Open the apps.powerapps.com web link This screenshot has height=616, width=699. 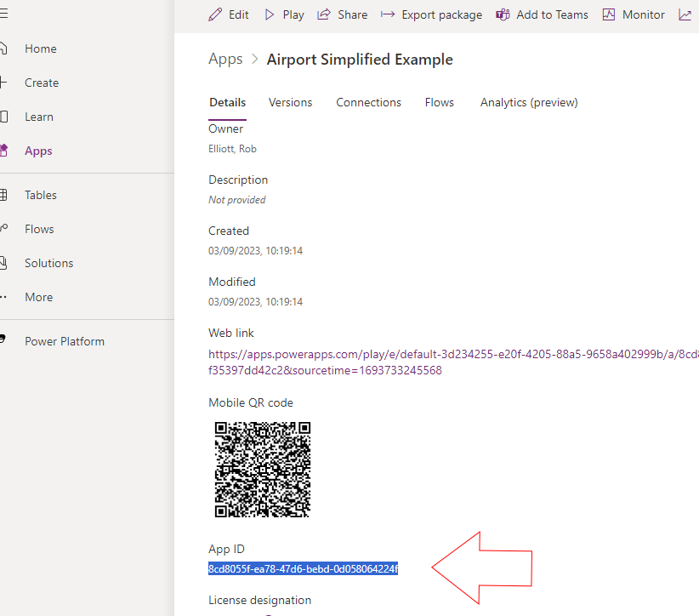453,362
